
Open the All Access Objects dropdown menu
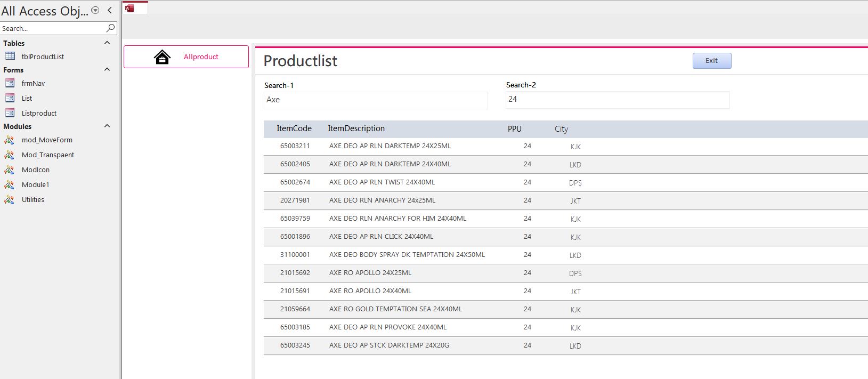point(95,10)
